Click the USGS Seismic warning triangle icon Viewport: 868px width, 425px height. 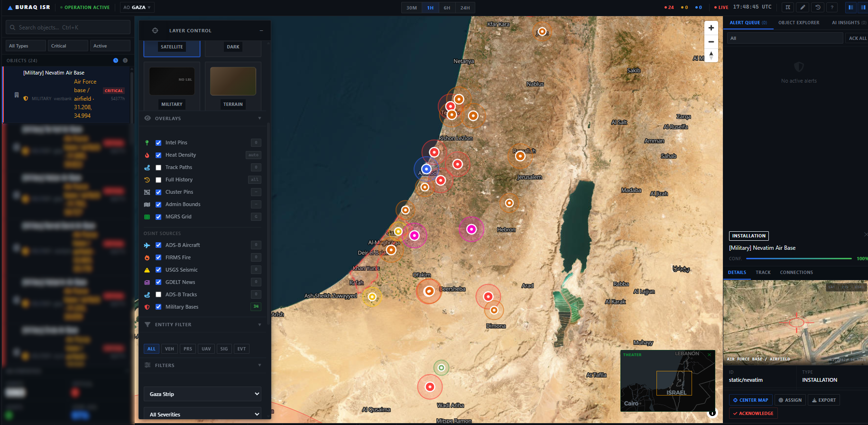coord(147,270)
